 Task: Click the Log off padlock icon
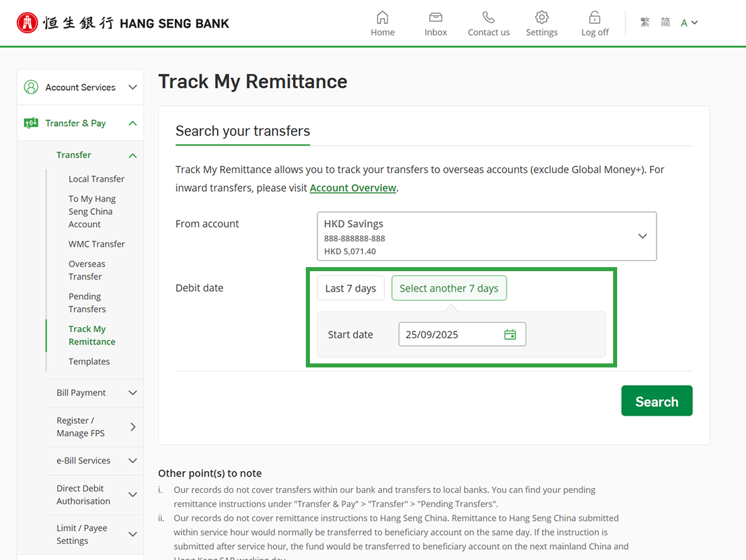(x=595, y=18)
